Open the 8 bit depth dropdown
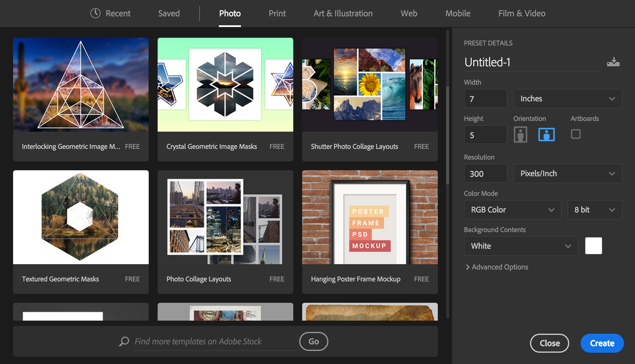Viewport: 635px width, 364px height. point(594,210)
